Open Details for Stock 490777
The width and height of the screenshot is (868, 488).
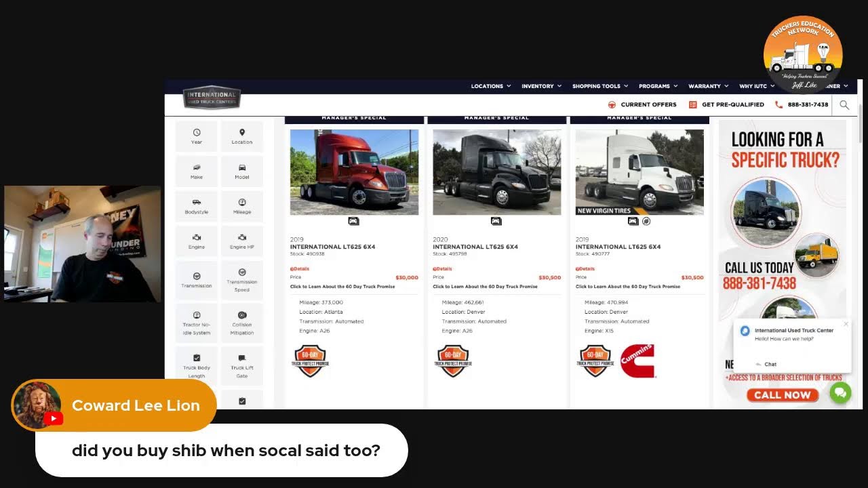585,268
